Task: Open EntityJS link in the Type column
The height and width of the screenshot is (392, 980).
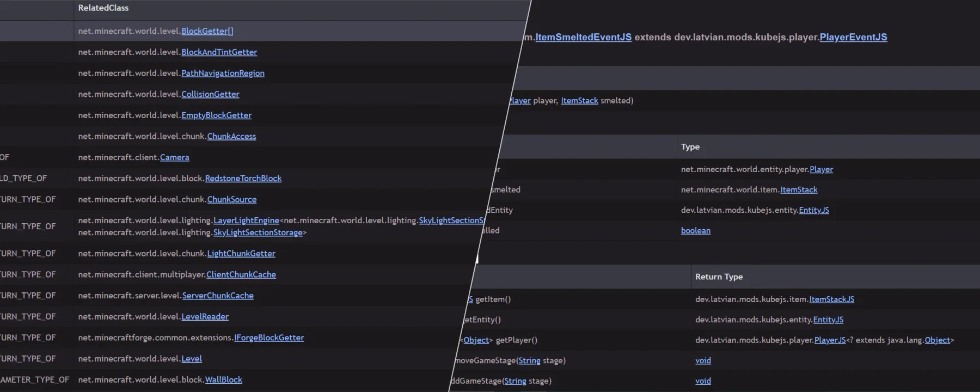Action: 814,210
